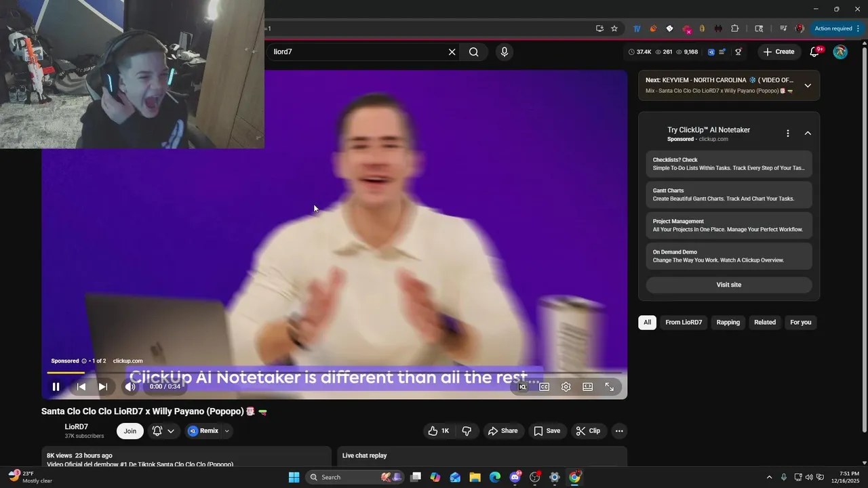The image size is (868, 488).
Task: Click the Live chat replay header
Action: [365, 455]
